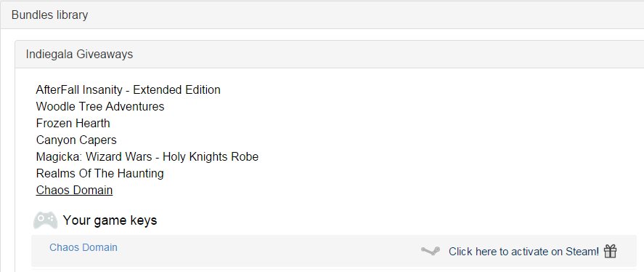The width and height of the screenshot is (644, 272).
Task: Open the blue Chaos Domain key link
Action: [x=83, y=247]
